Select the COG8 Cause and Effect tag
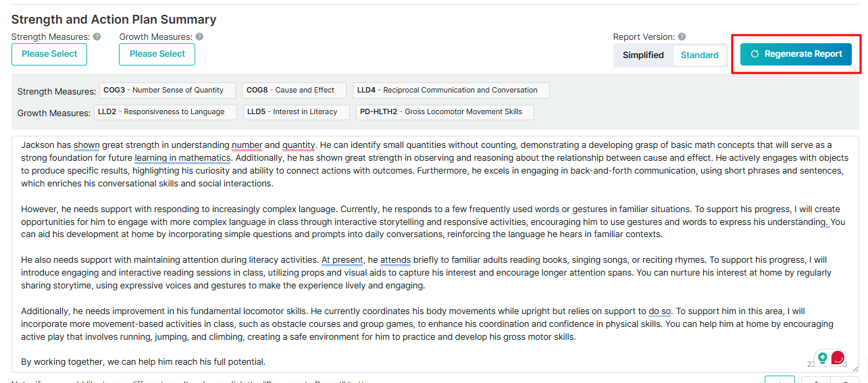 (294, 91)
